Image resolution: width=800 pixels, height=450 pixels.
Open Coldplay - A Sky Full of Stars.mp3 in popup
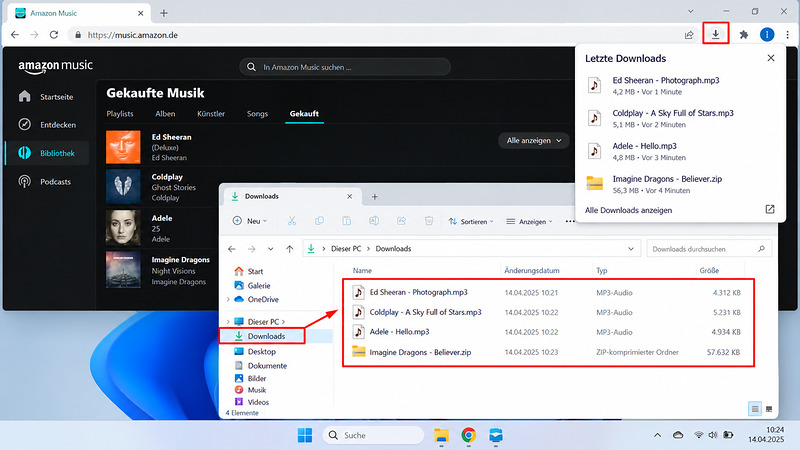point(672,113)
